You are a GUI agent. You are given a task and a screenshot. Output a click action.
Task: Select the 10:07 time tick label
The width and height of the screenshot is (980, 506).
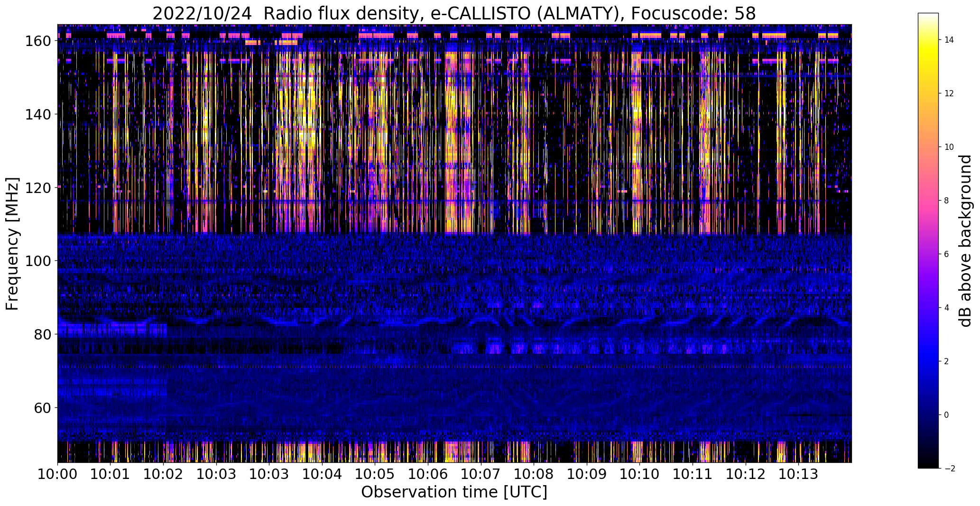(481, 474)
